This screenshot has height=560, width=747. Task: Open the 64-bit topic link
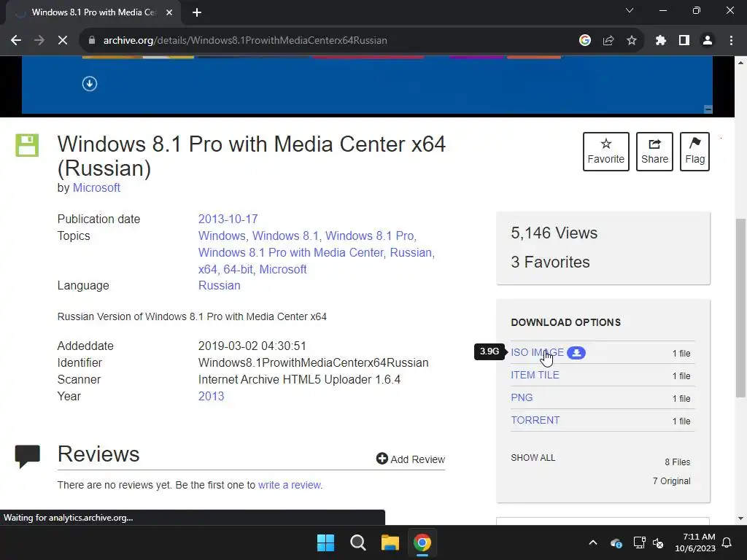coord(239,269)
